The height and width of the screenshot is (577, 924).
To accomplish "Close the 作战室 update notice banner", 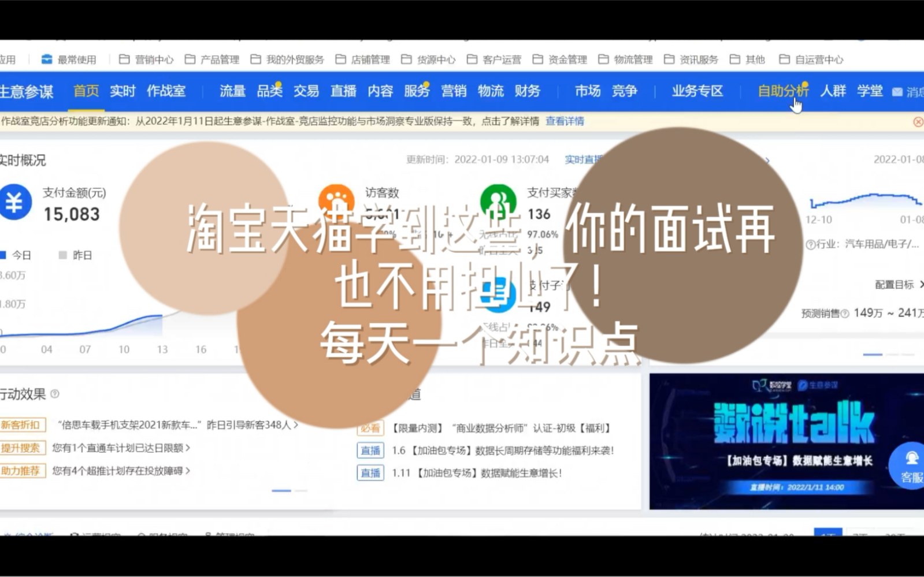I will click(x=918, y=122).
